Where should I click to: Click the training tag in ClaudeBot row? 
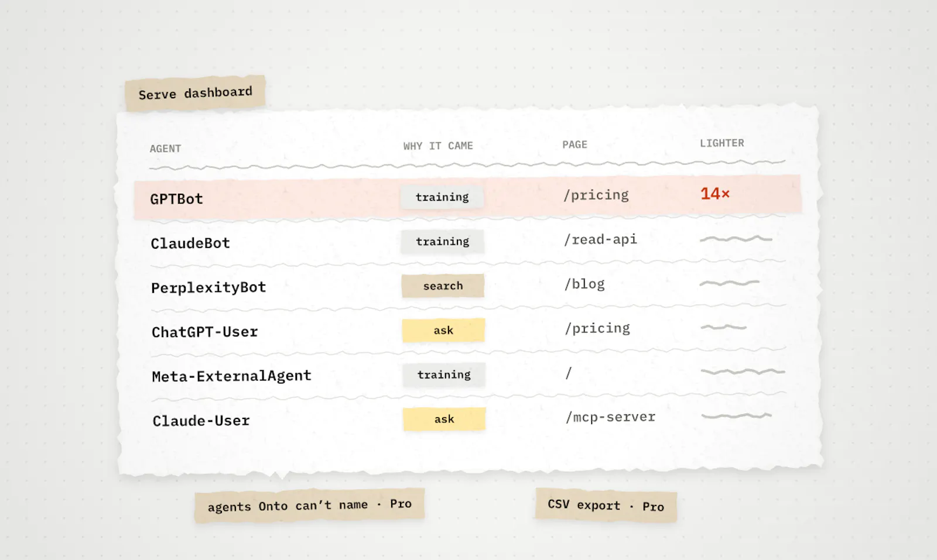[x=443, y=242]
